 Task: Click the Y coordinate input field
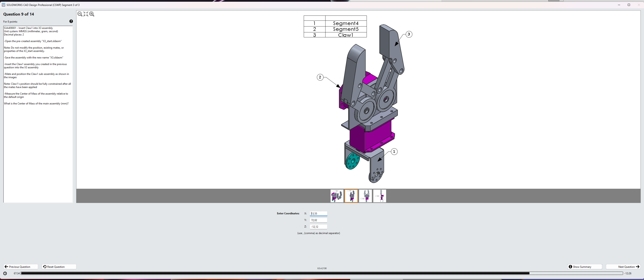point(318,220)
